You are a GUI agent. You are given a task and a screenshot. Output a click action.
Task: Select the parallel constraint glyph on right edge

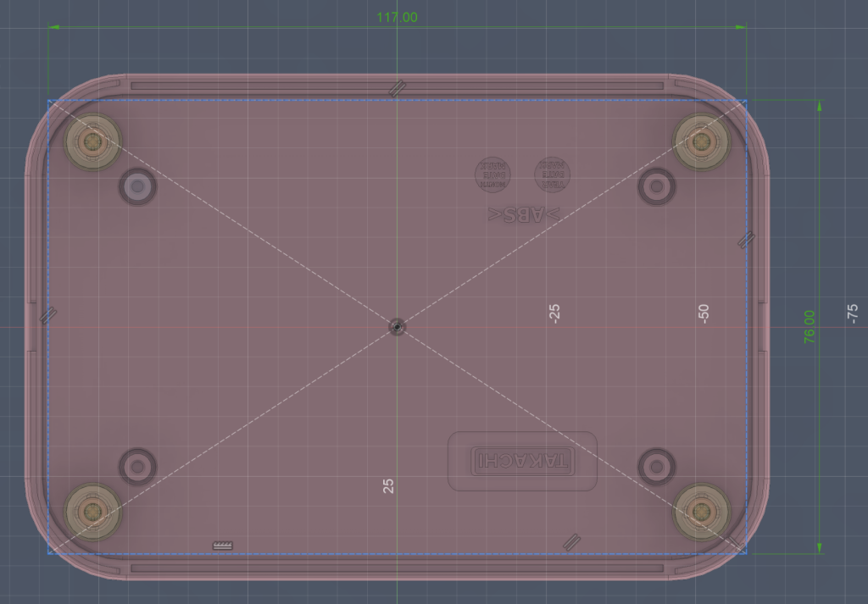pos(746,240)
